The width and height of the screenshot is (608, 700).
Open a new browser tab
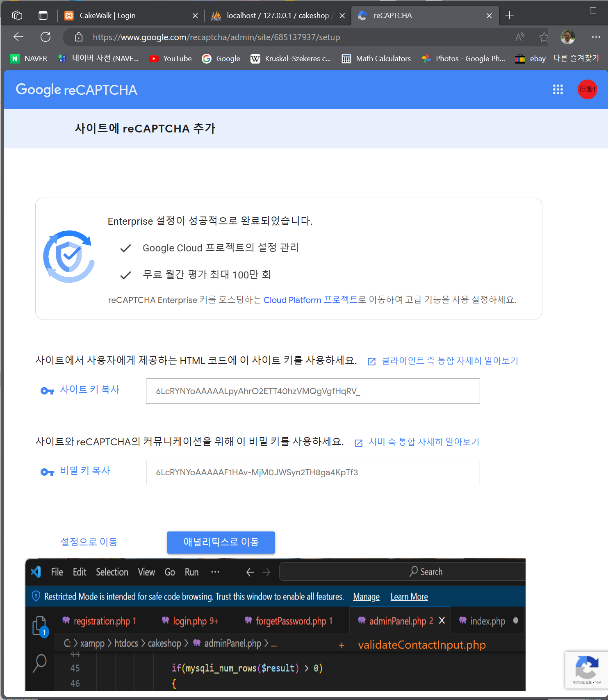click(509, 16)
